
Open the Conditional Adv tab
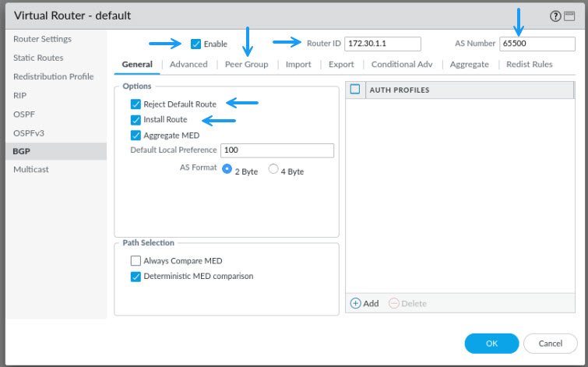[x=402, y=64]
